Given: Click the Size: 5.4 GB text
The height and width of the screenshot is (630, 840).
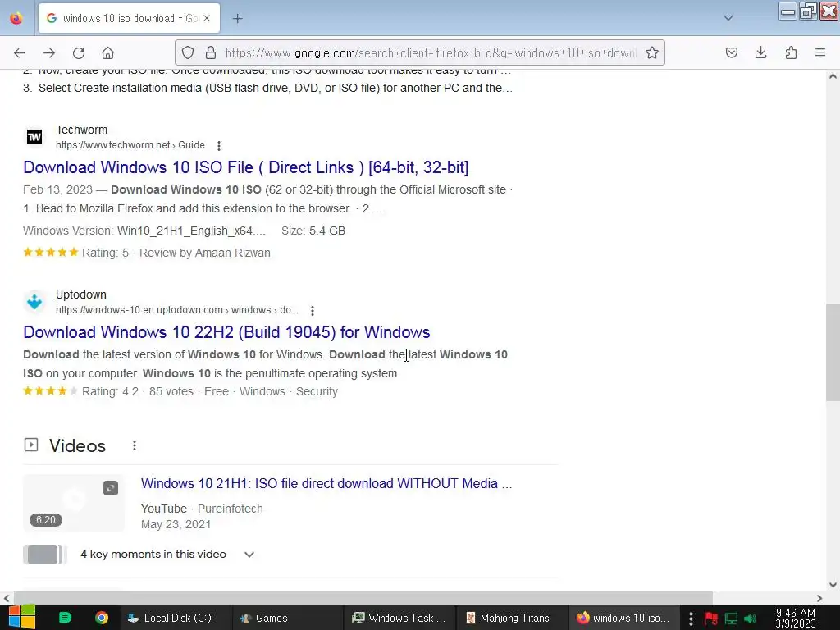Looking at the screenshot, I should 313,231.
